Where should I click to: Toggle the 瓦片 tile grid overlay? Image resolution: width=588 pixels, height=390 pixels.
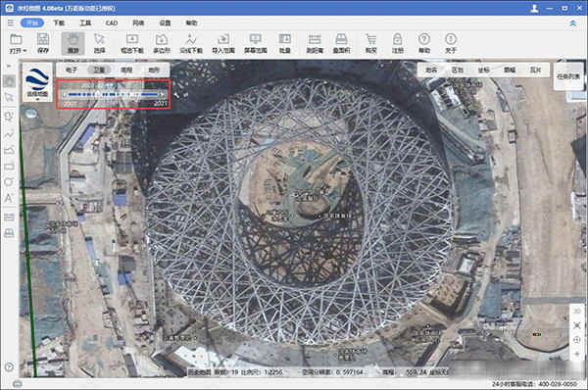535,70
